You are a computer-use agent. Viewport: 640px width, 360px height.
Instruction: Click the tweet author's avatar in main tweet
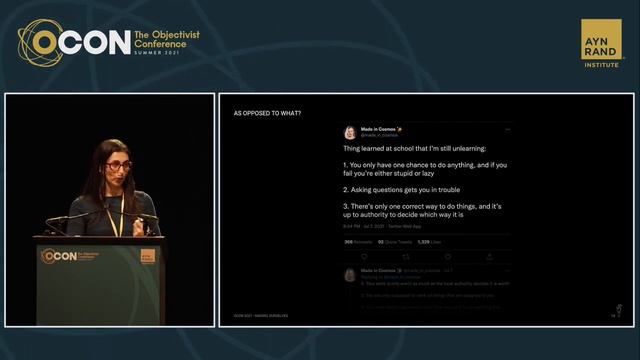tap(350, 133)
